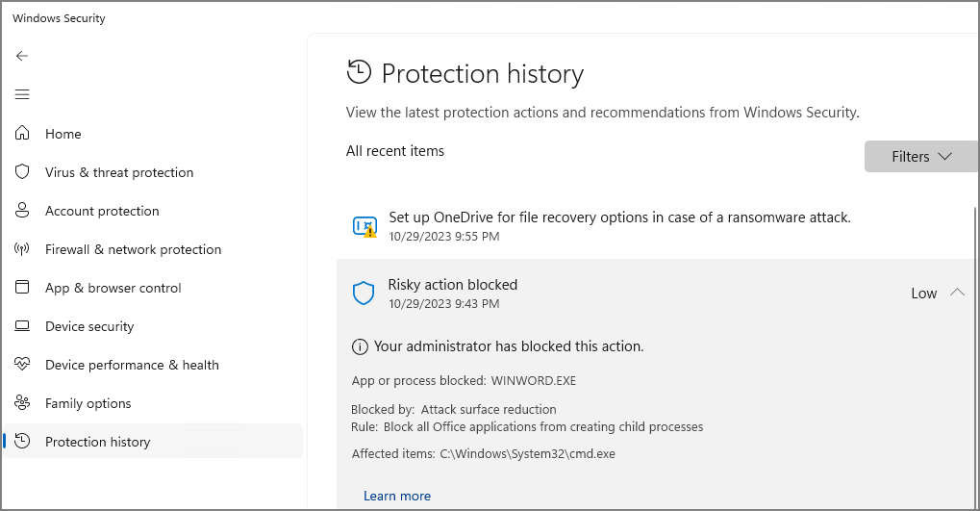Click the Home house icon
This screenshot has width=980, height=511.
click(23, 134)
